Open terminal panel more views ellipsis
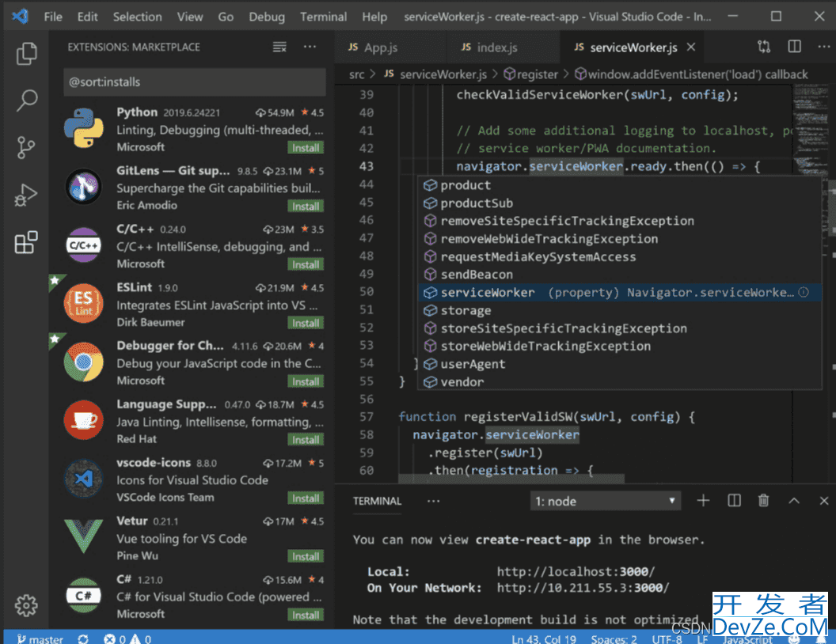Screen dimensions: 836x644 [x=434, y=501]
